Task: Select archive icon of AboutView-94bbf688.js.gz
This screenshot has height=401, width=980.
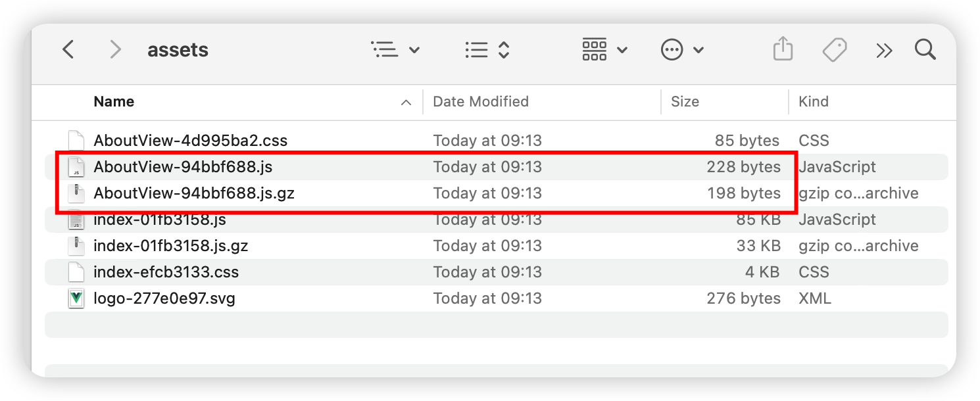Action: tap(77, 193)
